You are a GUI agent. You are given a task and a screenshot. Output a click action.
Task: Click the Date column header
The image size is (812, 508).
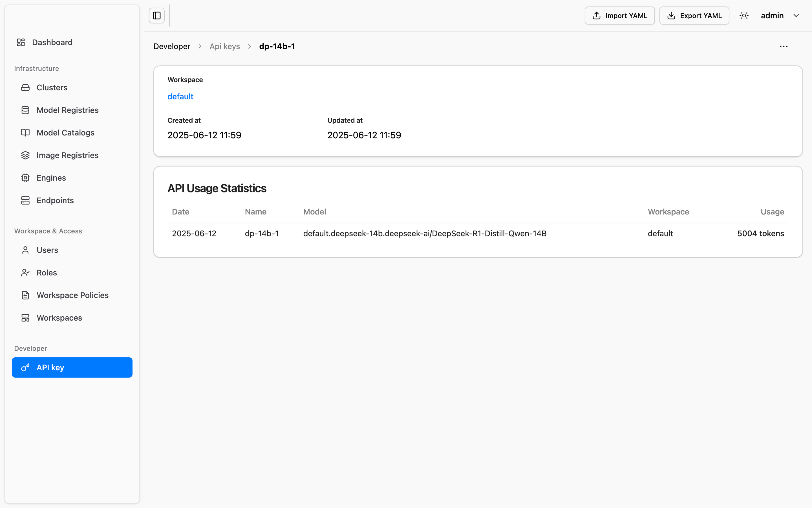pos(180,212)
